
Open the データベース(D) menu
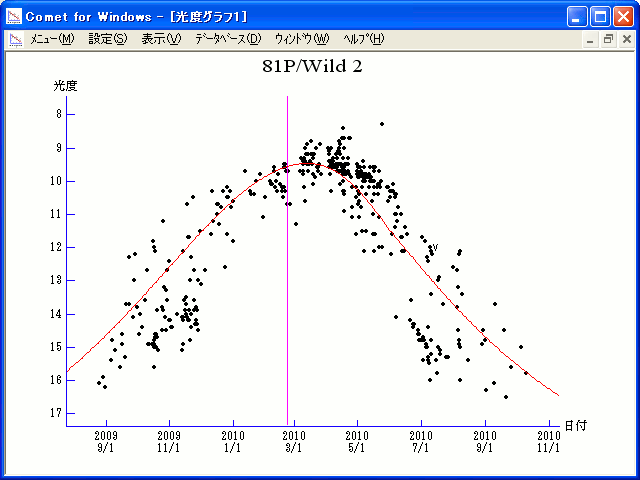tap(228, 39)
